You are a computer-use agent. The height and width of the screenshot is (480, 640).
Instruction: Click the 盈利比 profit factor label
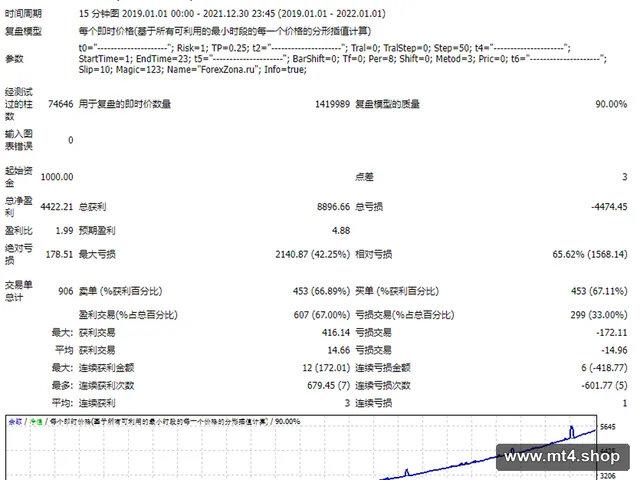click(18, 231)
